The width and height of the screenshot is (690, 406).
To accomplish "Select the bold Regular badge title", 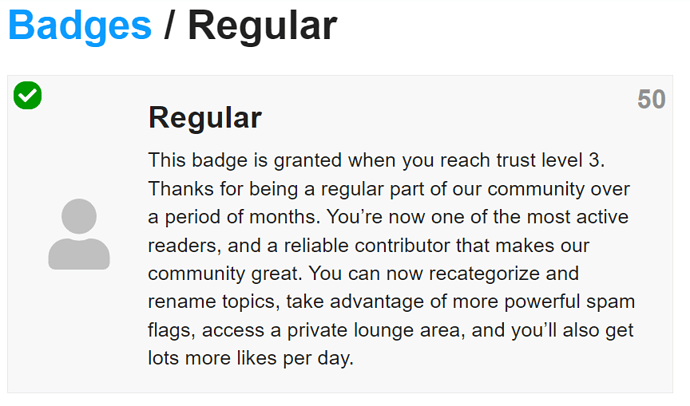I will point(205,118).
